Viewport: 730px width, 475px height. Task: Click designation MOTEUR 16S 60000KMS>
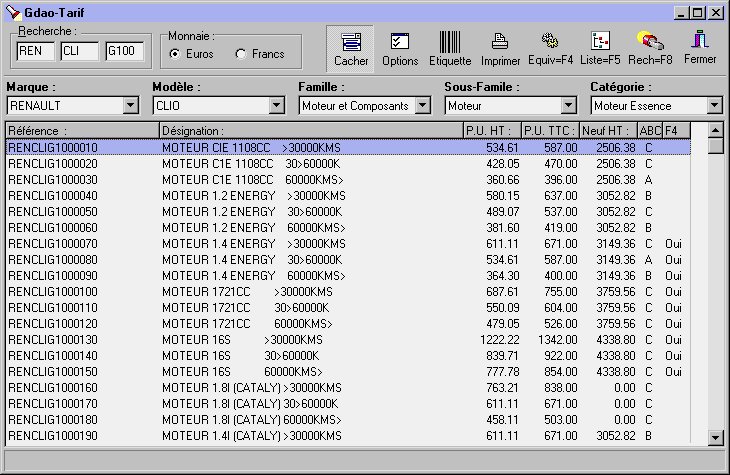click(x=242, y=372)
